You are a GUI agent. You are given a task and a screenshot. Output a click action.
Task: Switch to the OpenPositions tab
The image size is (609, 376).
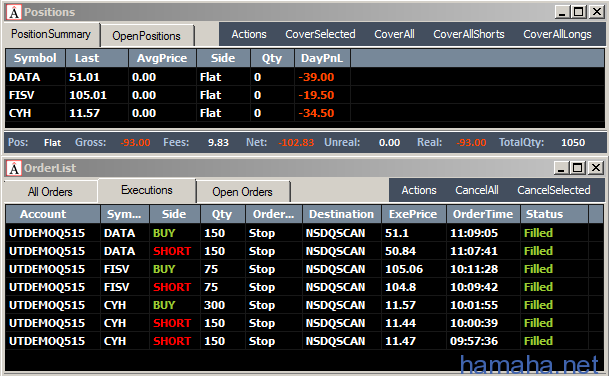[x=146, y=36]
